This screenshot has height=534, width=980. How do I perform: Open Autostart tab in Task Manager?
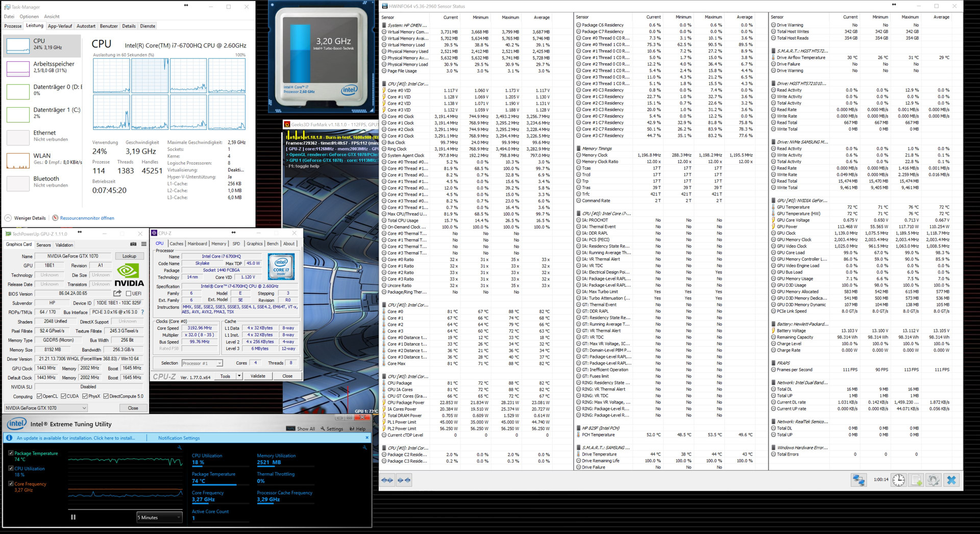(86, 26)
